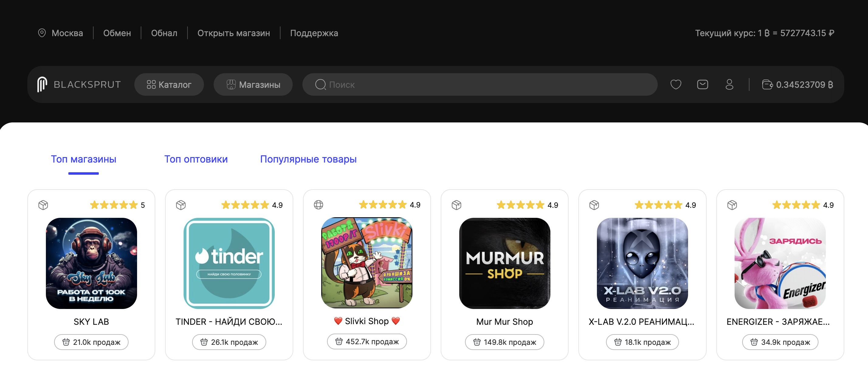Image resolution: width=868 pixels, height=367 pixels.
Task: Open the tinder shop thumbnail
Action: click(x=229, y=263)
